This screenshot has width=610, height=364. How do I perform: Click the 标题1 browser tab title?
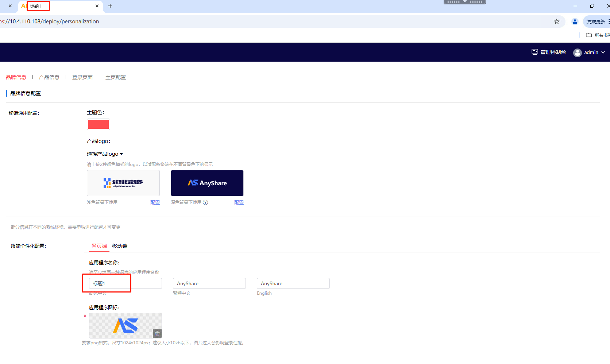tap(35, 6)
